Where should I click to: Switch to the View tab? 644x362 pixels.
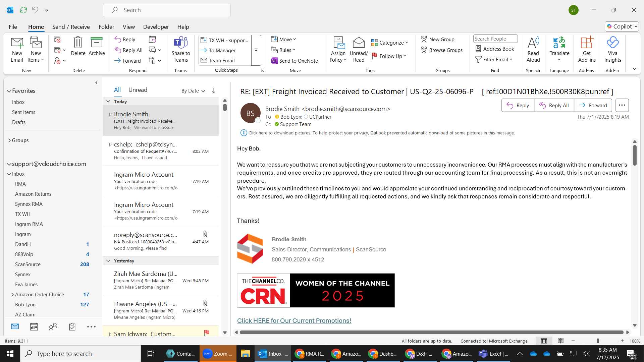pyautogui.click(x=129, y=27)
